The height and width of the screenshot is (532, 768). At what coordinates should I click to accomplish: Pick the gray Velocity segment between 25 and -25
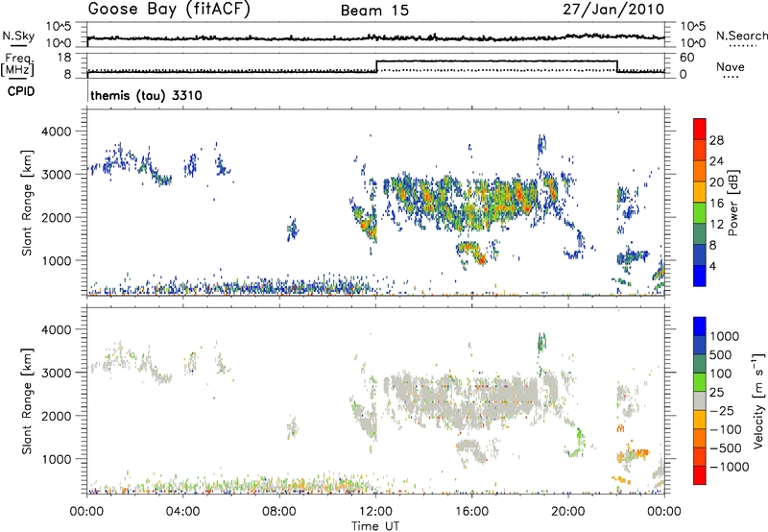700,401
